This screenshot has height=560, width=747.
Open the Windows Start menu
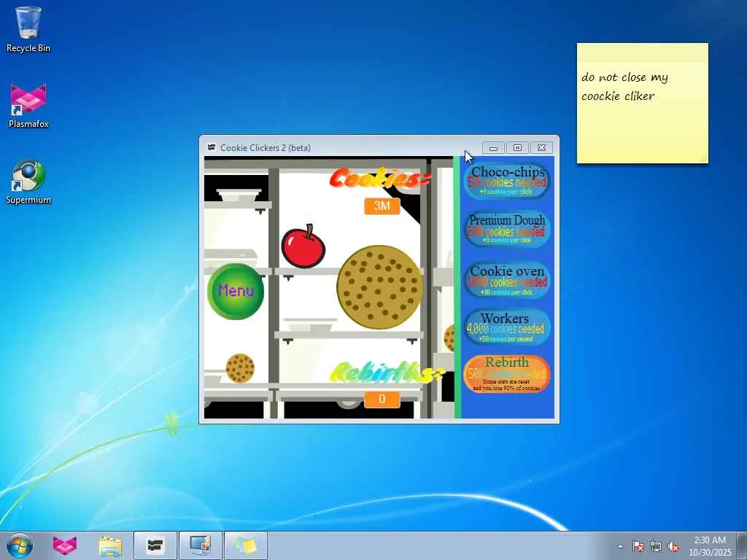[20, 545]
